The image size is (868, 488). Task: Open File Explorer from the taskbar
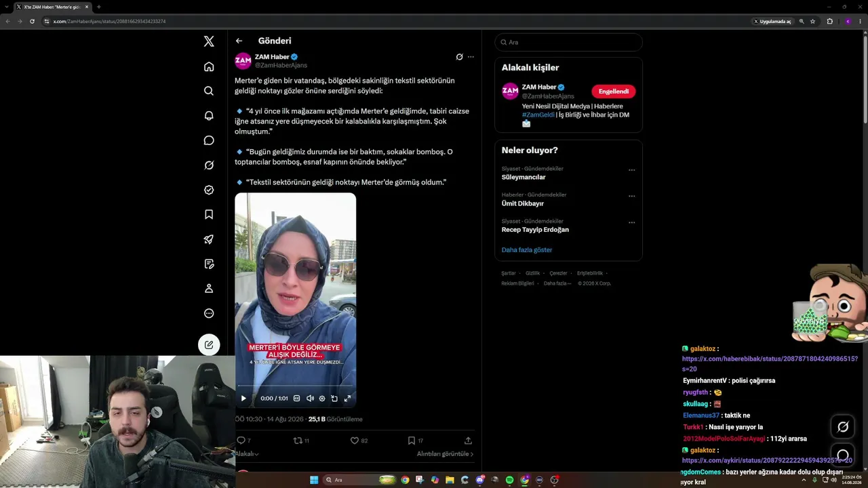[450, 480]
